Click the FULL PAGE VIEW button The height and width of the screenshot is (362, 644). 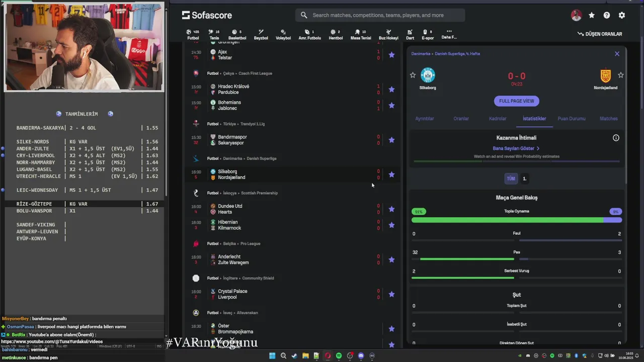click(516, 101)
